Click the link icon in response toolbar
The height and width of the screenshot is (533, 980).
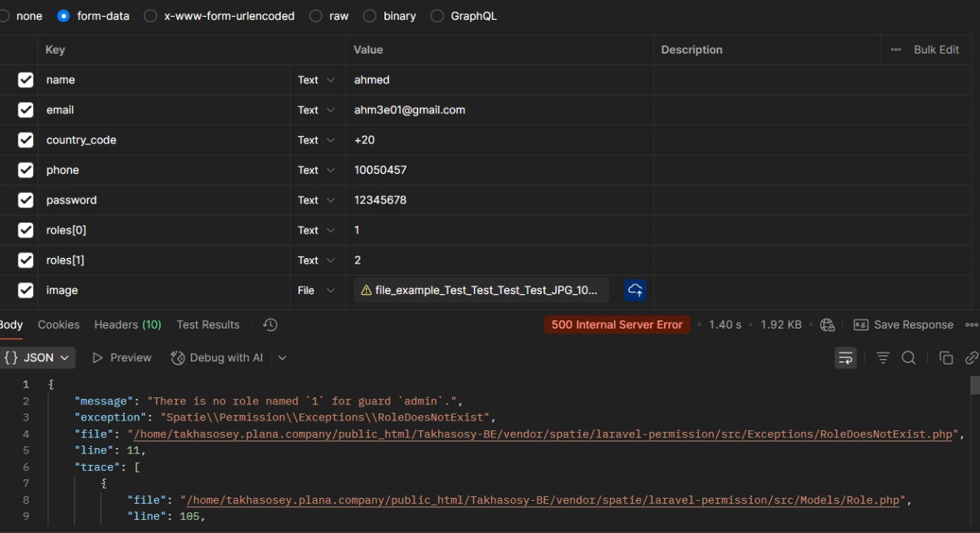(x=971, y=358)
